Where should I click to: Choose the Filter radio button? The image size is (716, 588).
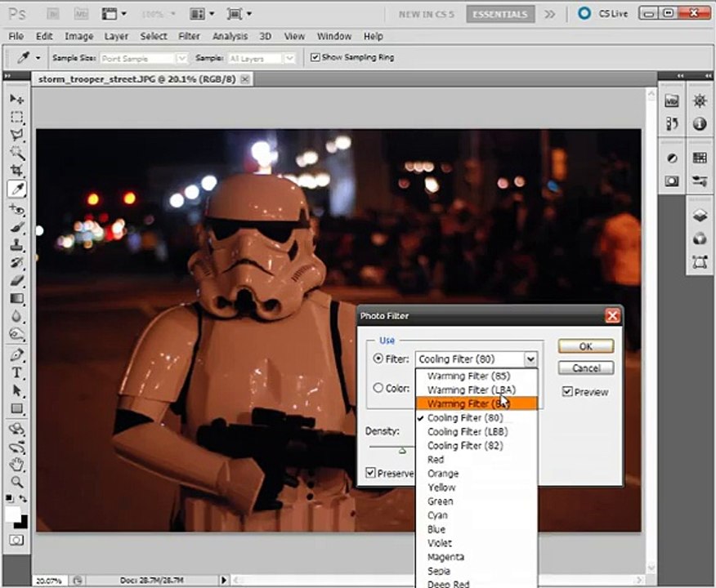click(x=378, y=359)
